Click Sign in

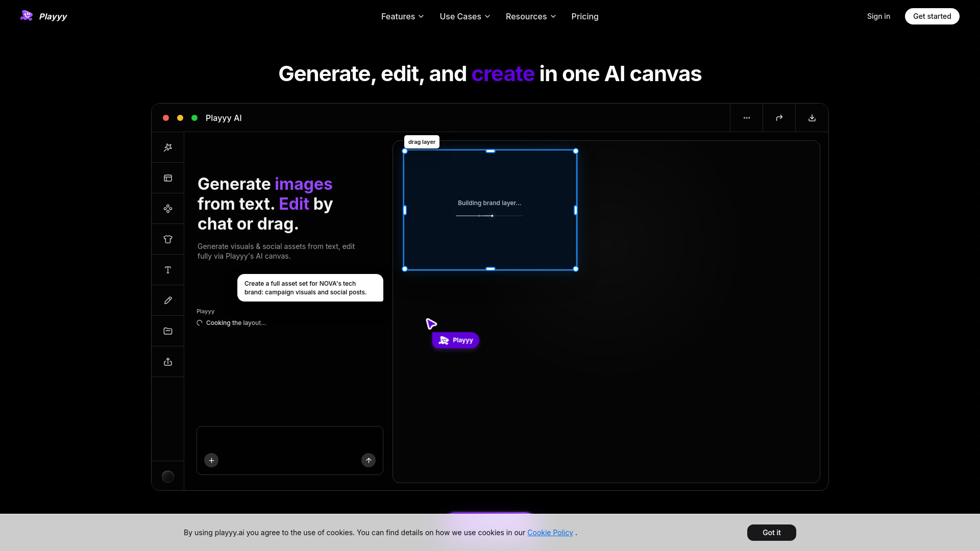[x=878, y=16]
